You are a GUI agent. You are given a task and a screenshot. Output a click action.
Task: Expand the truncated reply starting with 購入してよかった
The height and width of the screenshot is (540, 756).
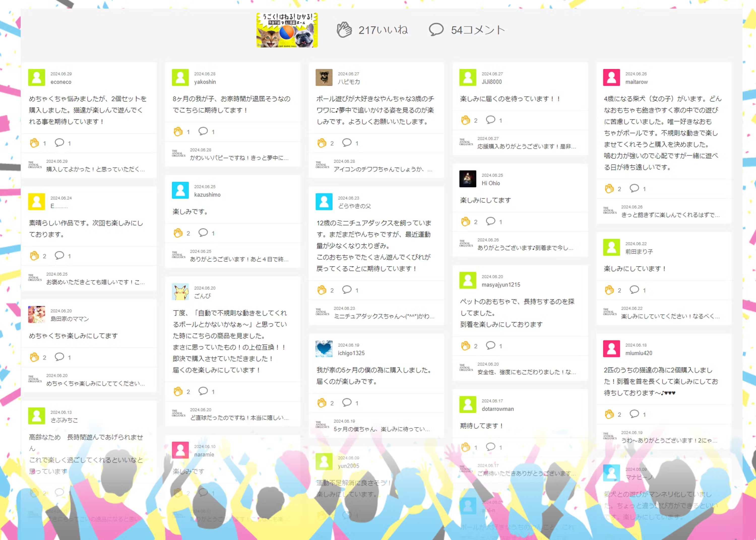pos(96,169)
